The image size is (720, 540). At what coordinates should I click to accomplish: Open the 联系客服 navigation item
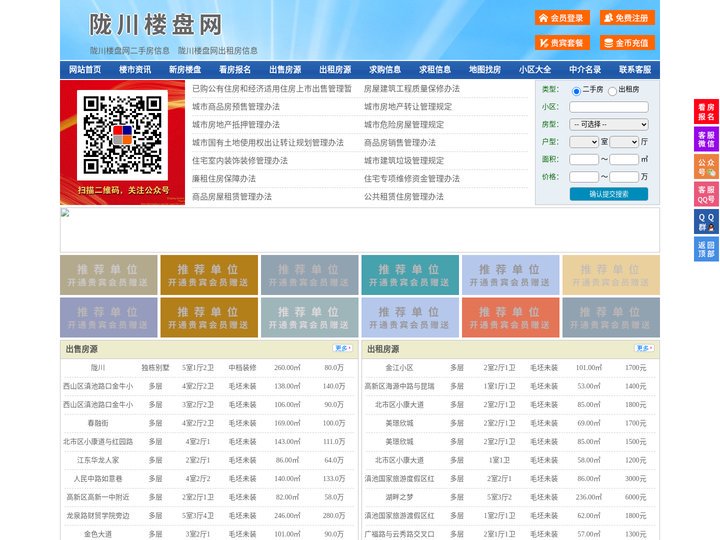coord(635,70)
